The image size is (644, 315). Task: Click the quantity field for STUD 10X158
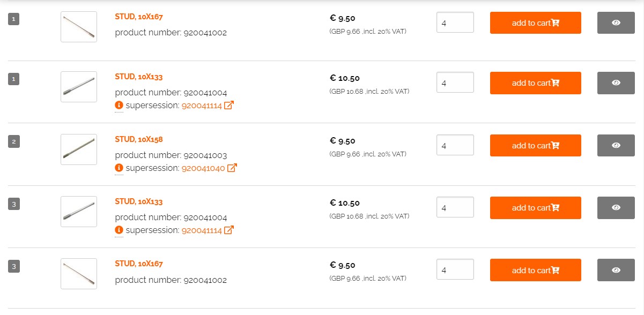pos(455,145)
